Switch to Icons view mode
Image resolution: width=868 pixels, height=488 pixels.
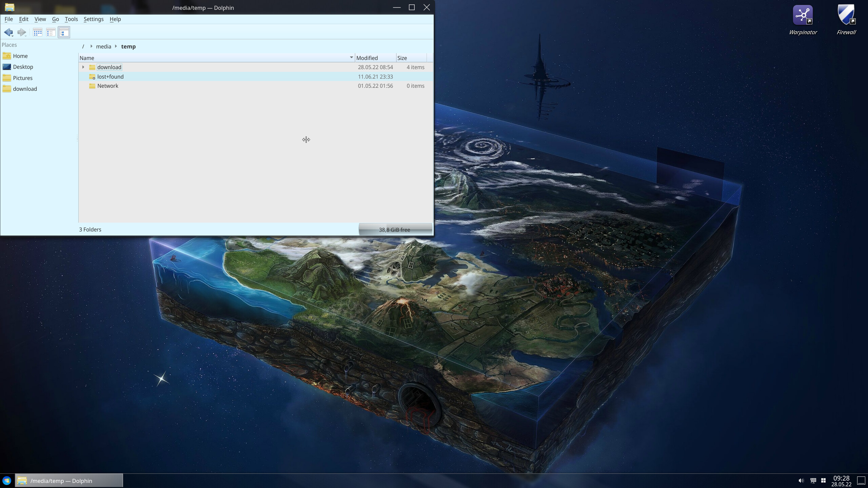point(38,32)
